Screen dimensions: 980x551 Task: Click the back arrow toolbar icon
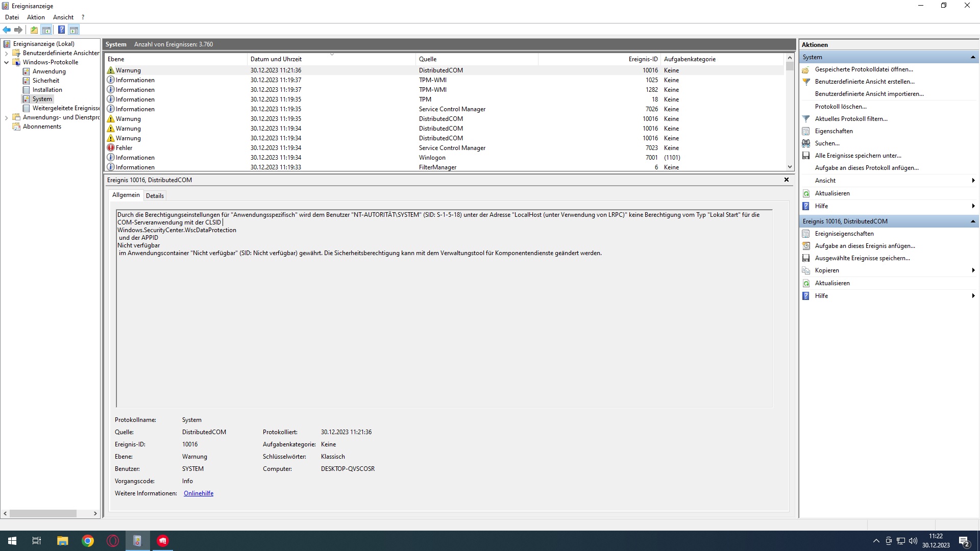pyautogui.click(x=7, y=30)
